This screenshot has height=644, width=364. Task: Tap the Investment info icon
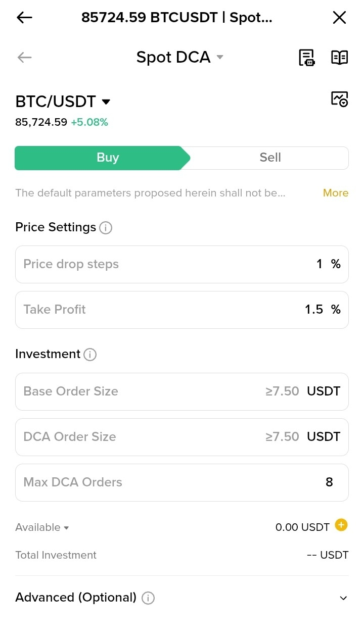point(90,355)
